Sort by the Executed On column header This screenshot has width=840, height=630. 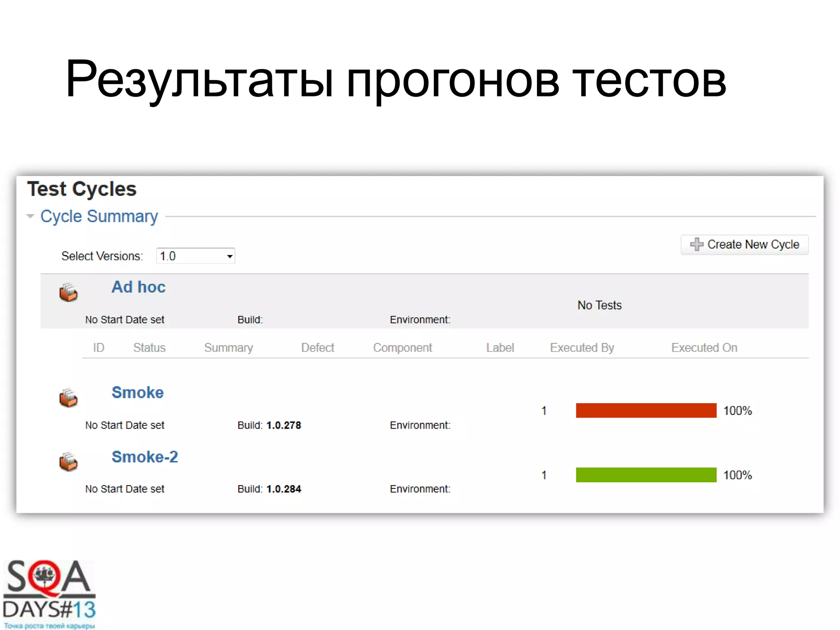[x=704, y=348]
